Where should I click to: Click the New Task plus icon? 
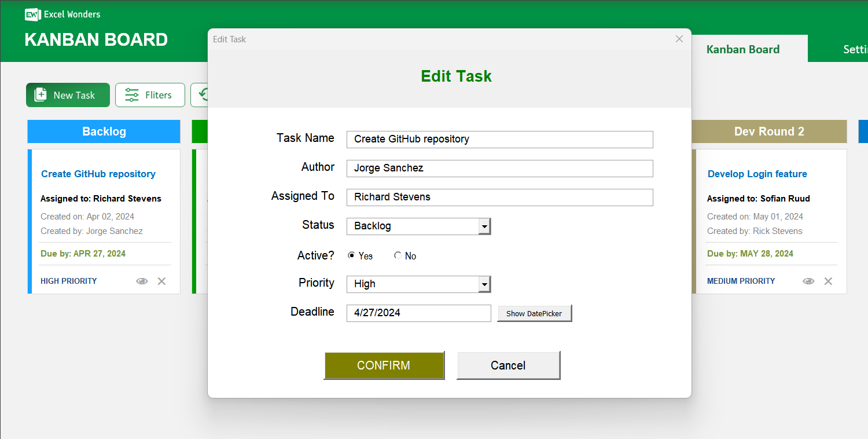[41, 94]
